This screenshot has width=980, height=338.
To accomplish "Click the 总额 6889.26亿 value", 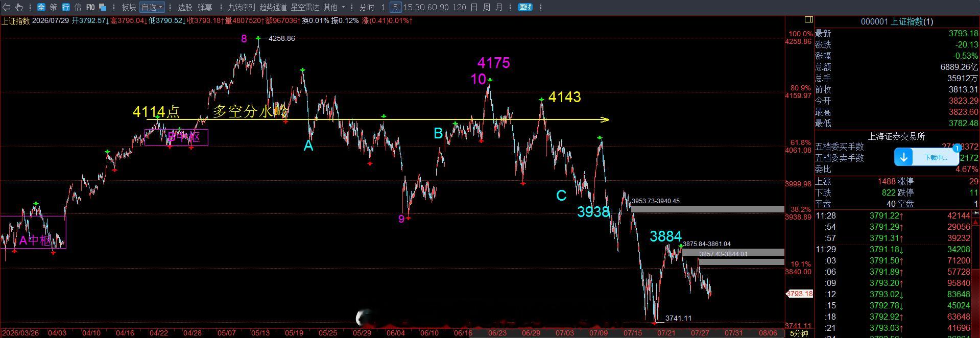I will (x=959, y=67).
